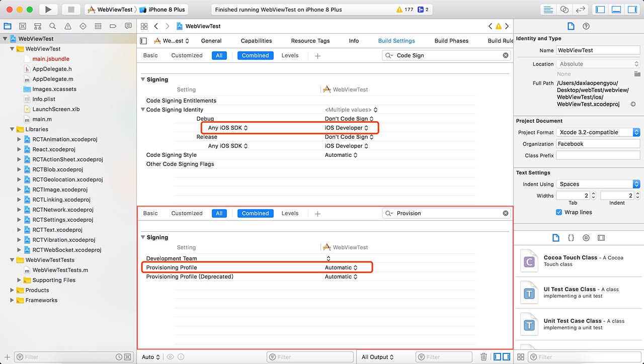Switch to the Build Phases tab
Viewport: 644px width, 364px height.
pos(451,41)
